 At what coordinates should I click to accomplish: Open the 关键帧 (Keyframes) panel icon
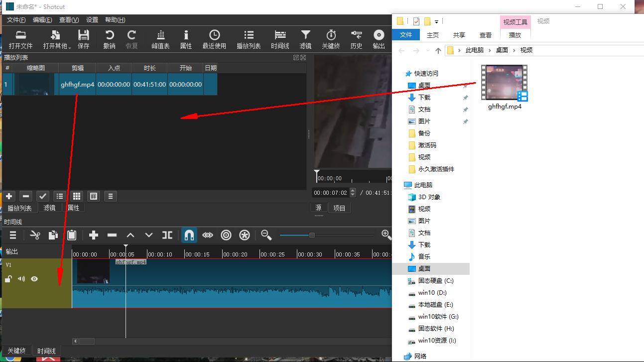tap(330, 39)
